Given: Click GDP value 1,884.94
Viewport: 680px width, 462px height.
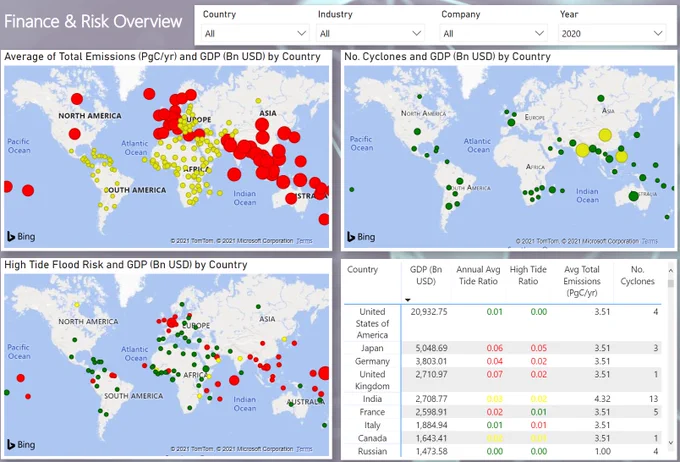Looking at the screenshot, I should [431, 425].
